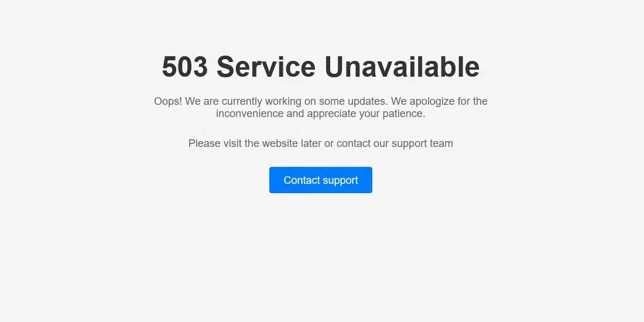The image size is (644, 322).
Task: Click the word inconvenience in the message
Action: 250,114
